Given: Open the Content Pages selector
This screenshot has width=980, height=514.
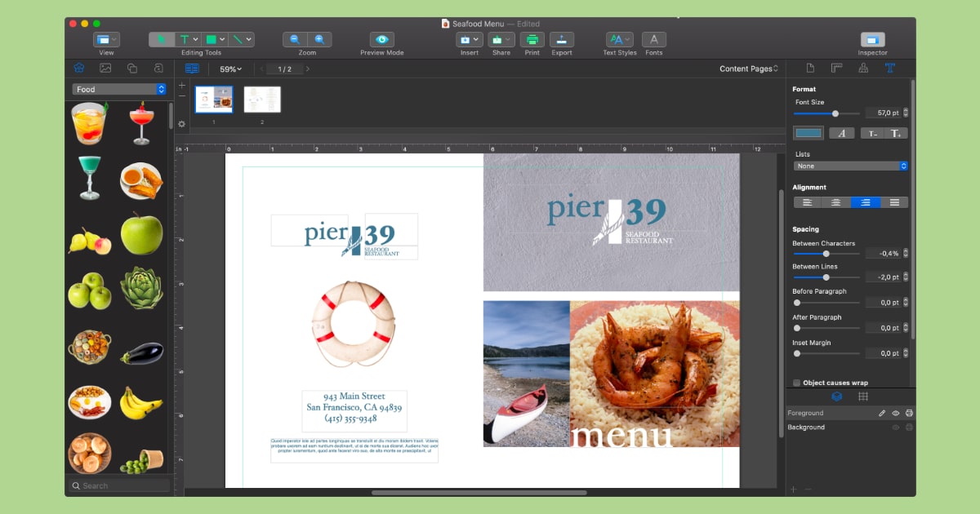Looking at the screenshot, I should (750, 69).
